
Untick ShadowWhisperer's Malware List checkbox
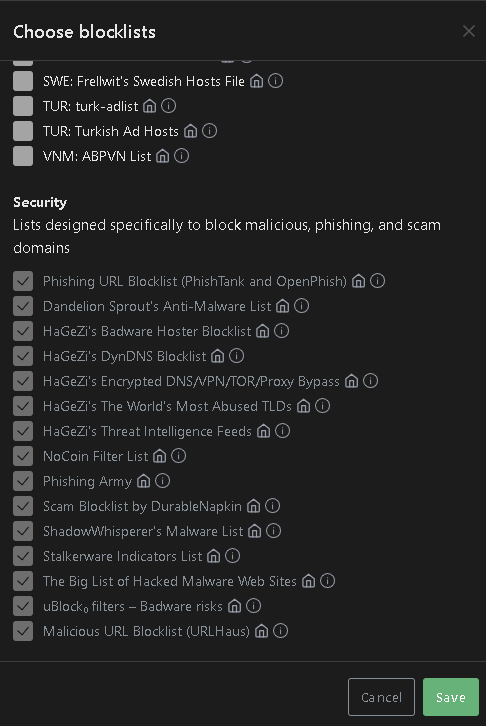(23, 531)
